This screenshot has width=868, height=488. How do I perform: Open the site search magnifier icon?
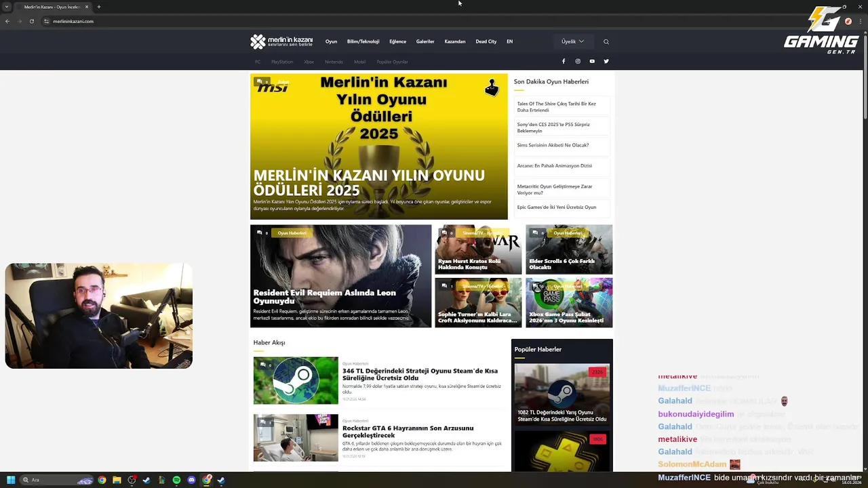606,41
